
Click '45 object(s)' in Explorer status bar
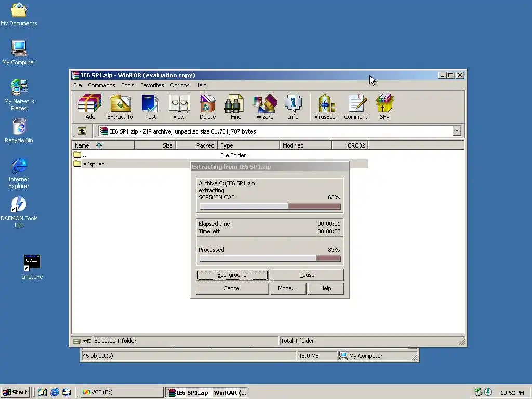tap(98, 356)
